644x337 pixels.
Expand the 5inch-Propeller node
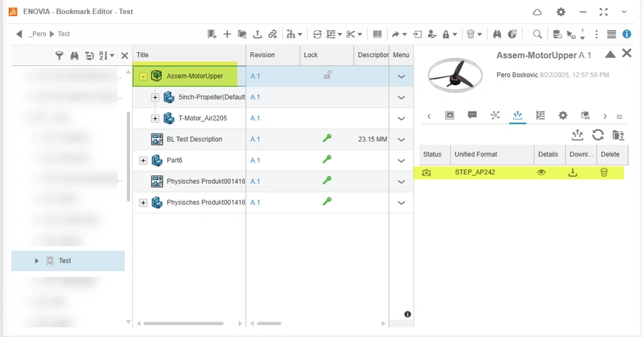[x=155, y=97]
